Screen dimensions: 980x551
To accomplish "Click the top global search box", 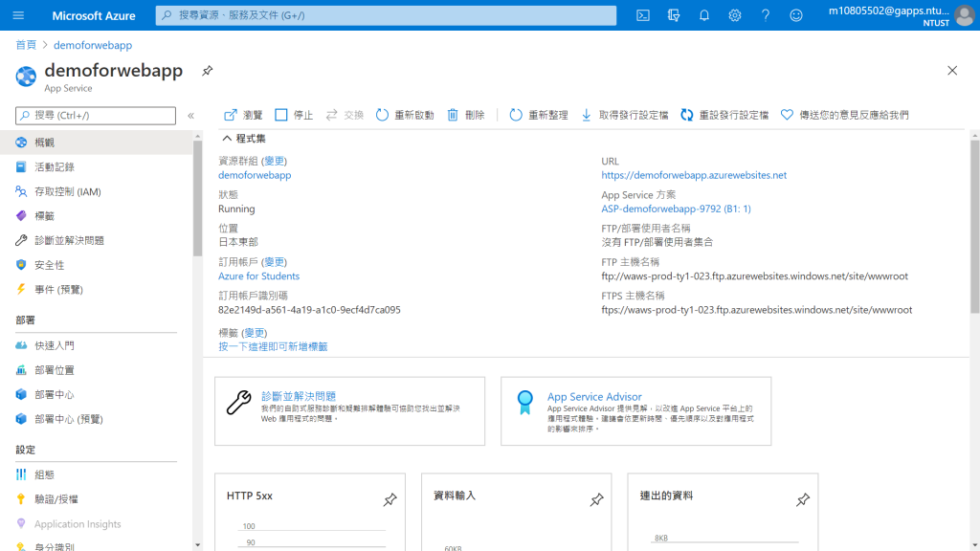I will 386,15.
